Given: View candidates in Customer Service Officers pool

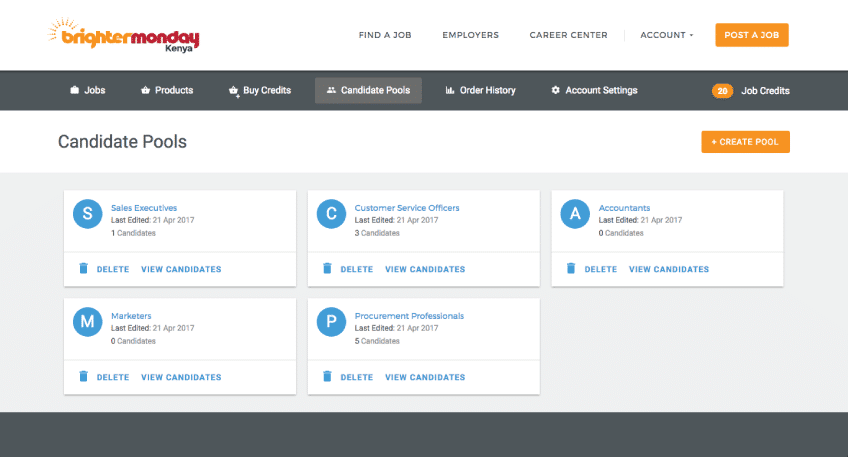Looking at the screenshot, I should 425,269.
